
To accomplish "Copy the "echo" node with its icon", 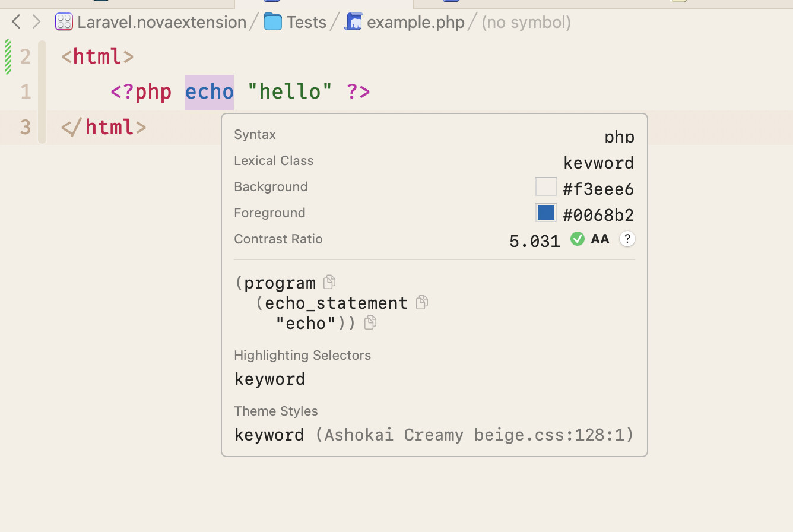I will 370,322.
